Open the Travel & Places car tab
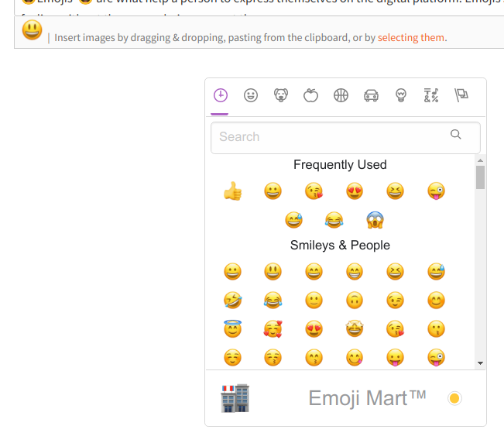Screen dimensions: 504x433 pyautogui.click(x=371, y=95)
